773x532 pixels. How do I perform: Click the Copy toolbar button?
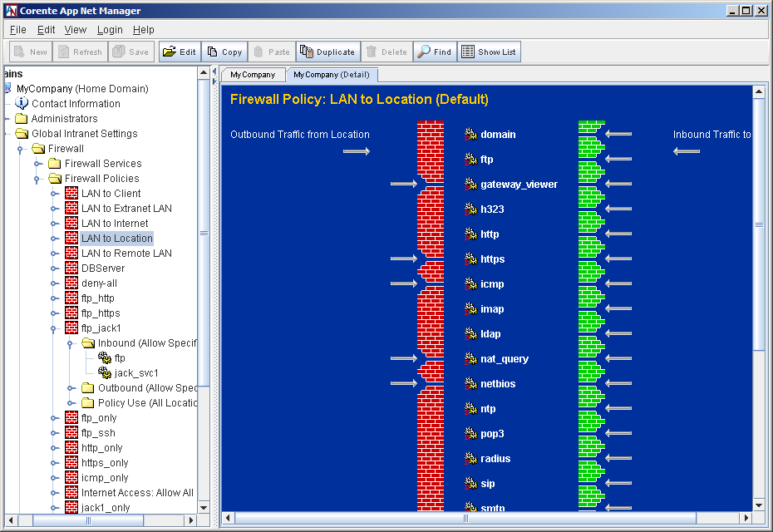pos(224,52)
